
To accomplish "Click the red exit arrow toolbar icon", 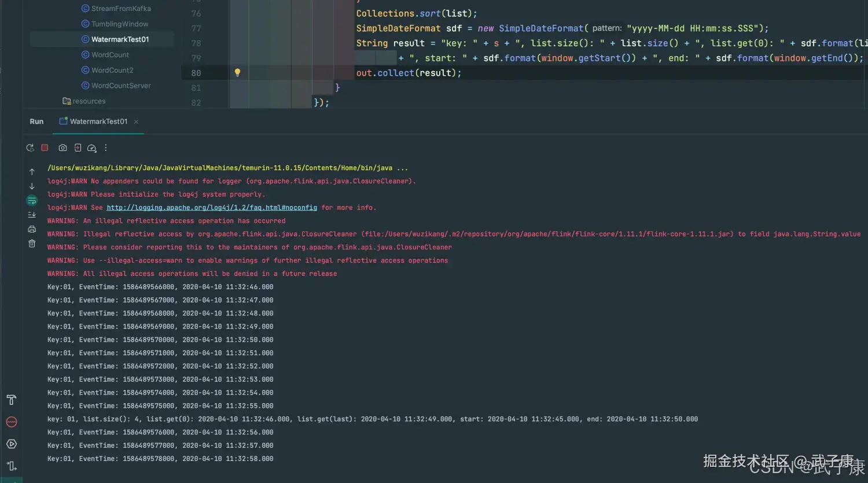I will pos(78,148).
